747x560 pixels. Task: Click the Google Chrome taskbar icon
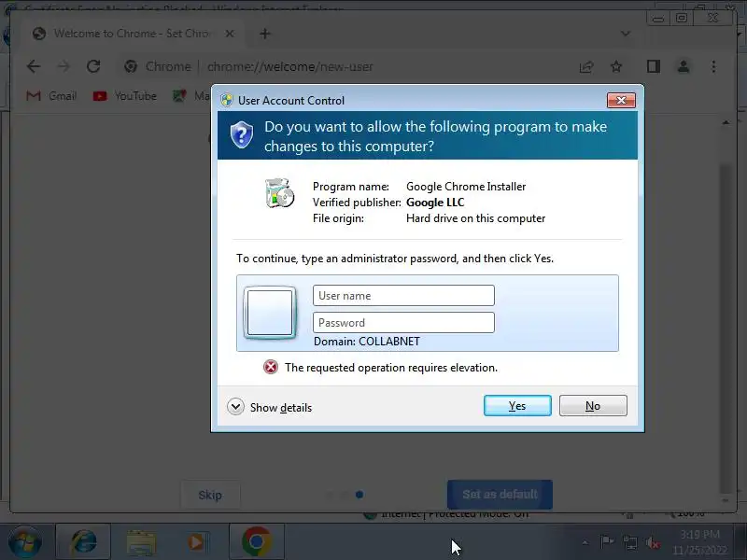(257, 542)
